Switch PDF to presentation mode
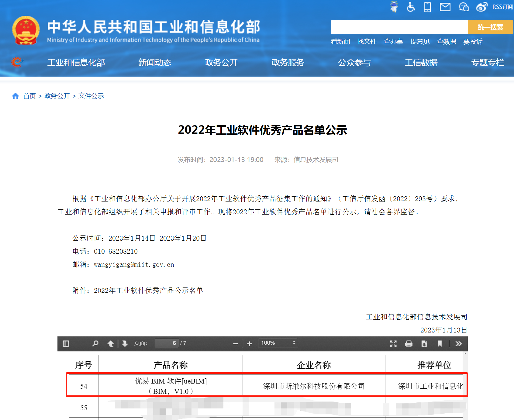Screen dimensions: 514x420 [393, 343]
